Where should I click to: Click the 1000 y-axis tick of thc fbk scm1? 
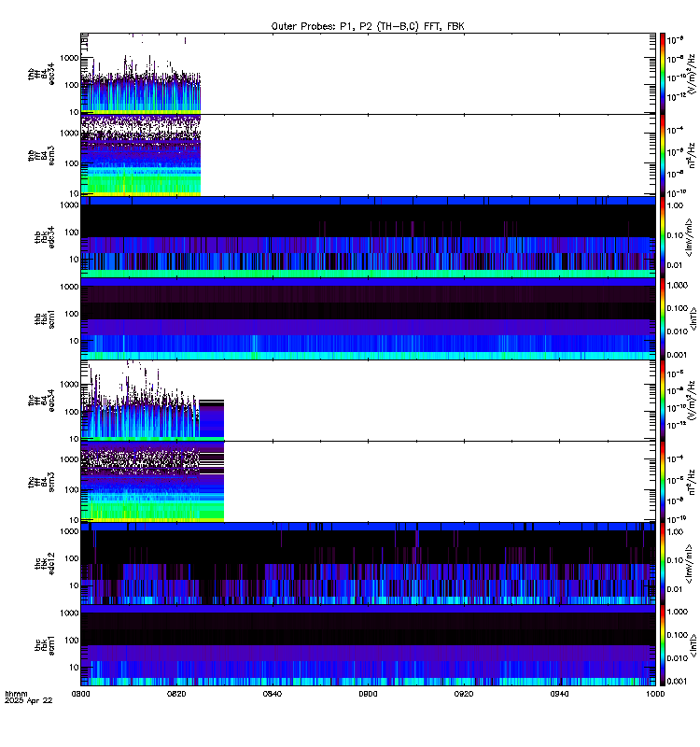[69, 613]
